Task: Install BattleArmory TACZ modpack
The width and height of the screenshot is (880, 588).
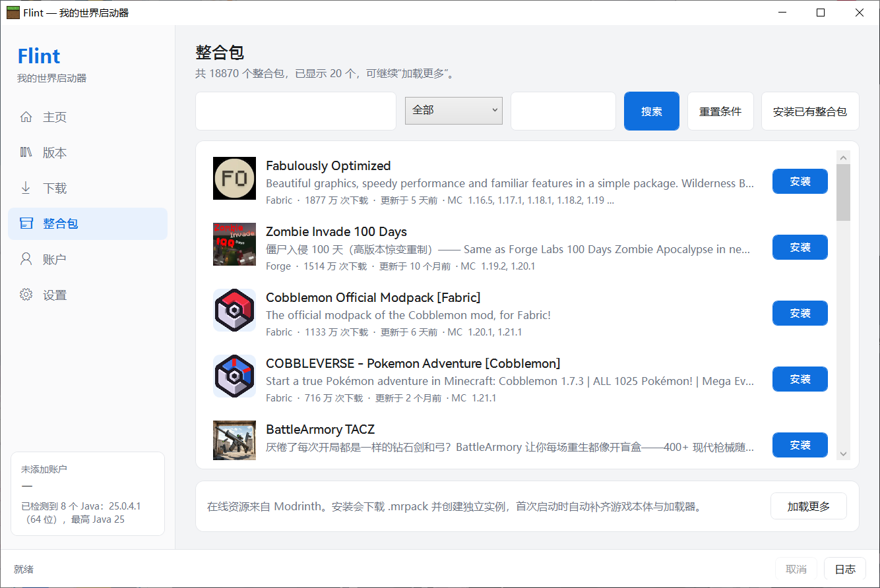Action: [800, 445]
